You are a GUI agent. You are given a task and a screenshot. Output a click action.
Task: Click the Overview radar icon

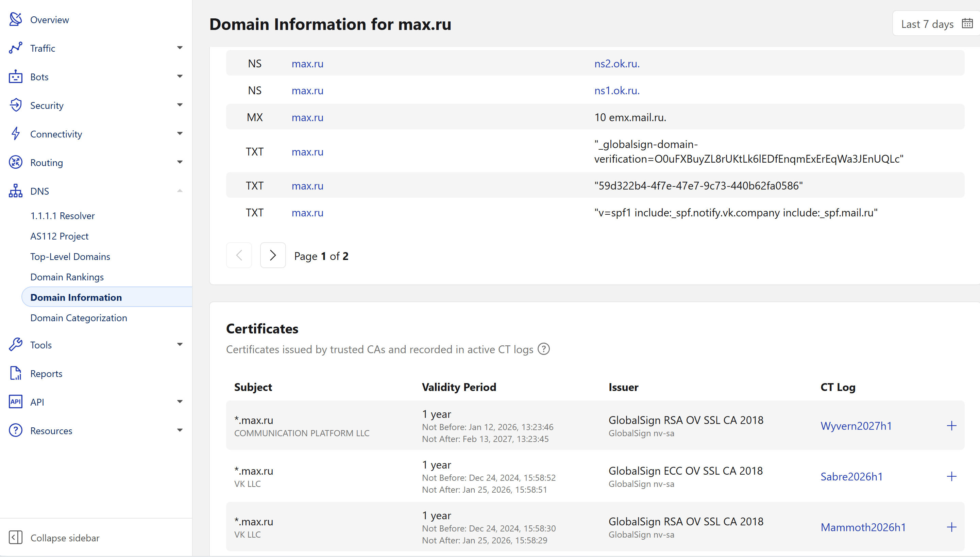[x=15, y=19]
